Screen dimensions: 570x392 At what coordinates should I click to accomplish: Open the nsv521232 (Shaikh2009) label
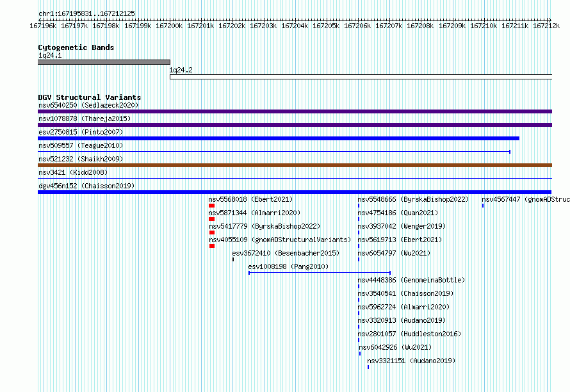tap(81, 159)
